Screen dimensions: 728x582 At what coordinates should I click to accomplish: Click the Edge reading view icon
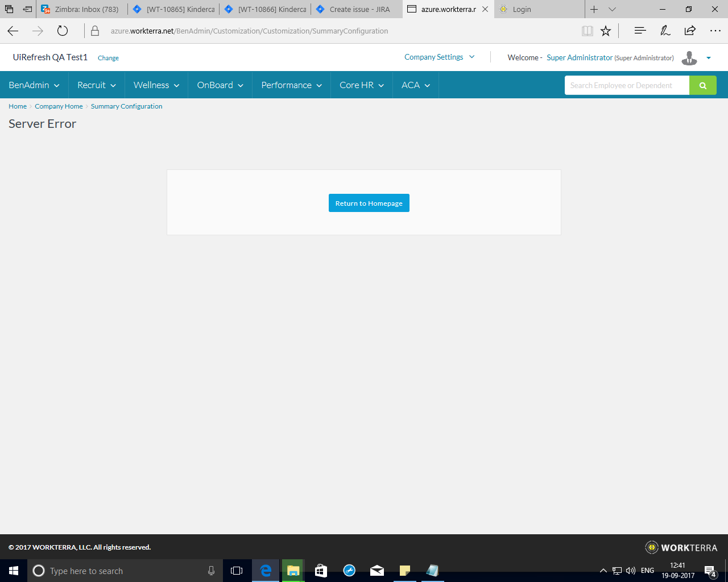click(587, 31)
